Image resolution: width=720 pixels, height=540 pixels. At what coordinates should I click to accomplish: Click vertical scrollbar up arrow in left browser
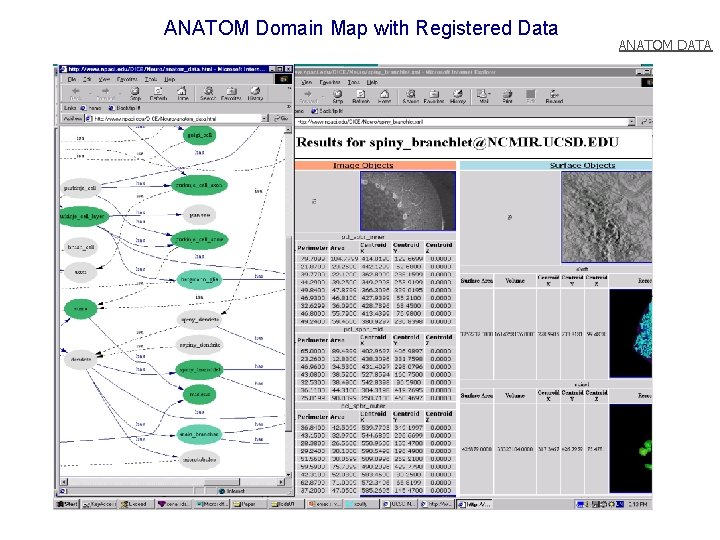tap(288, 130)
